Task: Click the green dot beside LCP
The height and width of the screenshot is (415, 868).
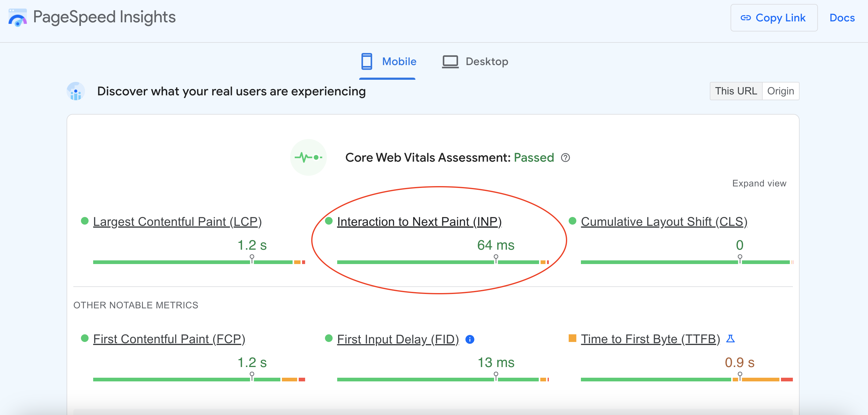Action: [85, 221]
